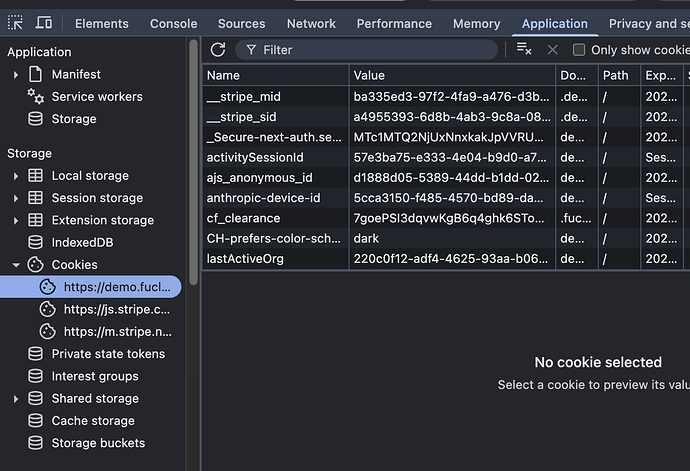Click the Local storage table icon
The width and height of the screenshot is (690, 471).
[x=36, y=175]
